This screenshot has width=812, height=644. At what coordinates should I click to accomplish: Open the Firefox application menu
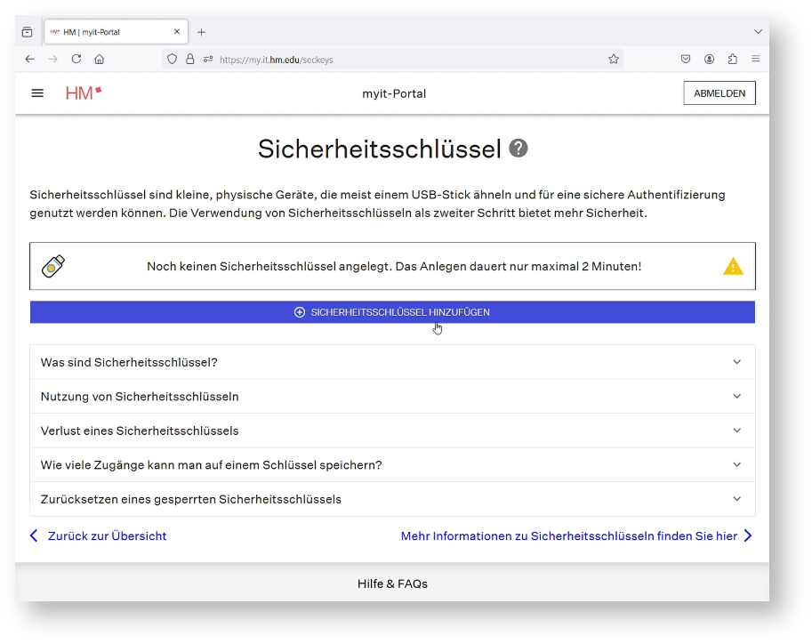[756, 60]
